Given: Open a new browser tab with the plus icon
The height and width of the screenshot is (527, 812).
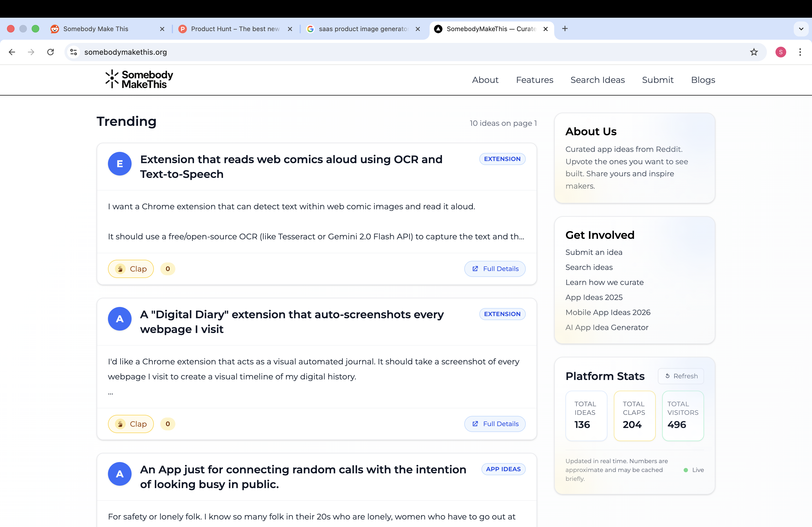Looking at the screenshot, I should [565, 29].
